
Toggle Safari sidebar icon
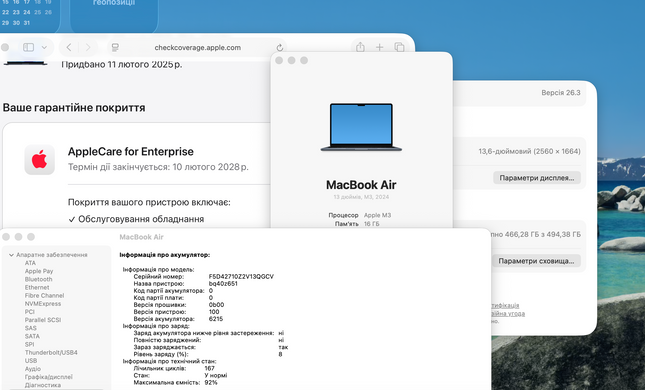click(x=28, y=47)
